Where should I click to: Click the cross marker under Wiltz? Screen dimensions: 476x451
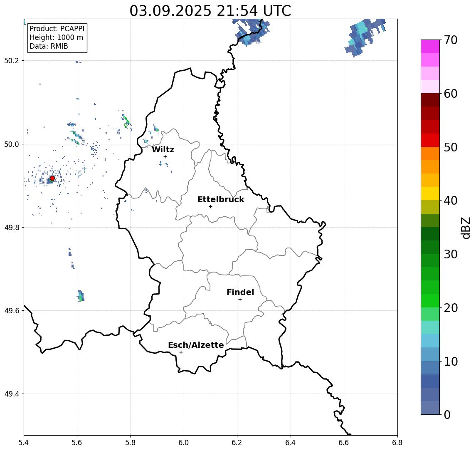point(165,157)
